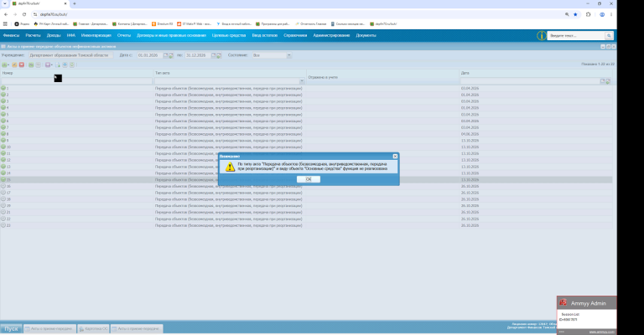Viewport: 644px width, 335px height.
Task: Open the Инвентаризация menu
Action: coord(96,36)
